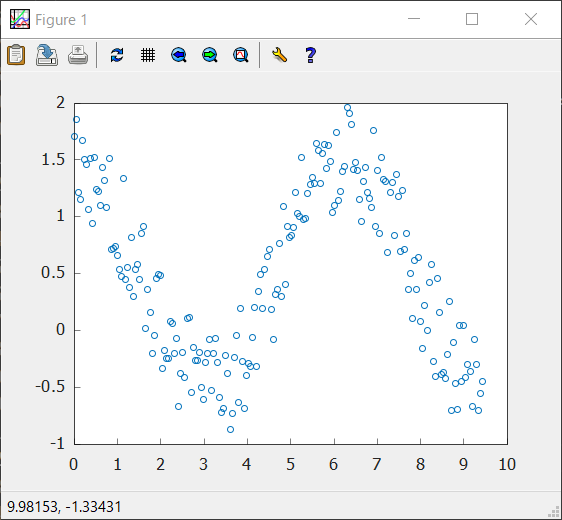Copy the plot to clipboard
The width and height of the screenshot is (562, 520).
(x=16, y=55)
